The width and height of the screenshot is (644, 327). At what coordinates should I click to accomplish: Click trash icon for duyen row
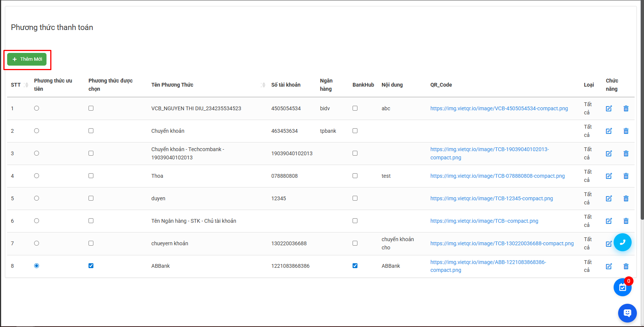[x=626, y=198]
